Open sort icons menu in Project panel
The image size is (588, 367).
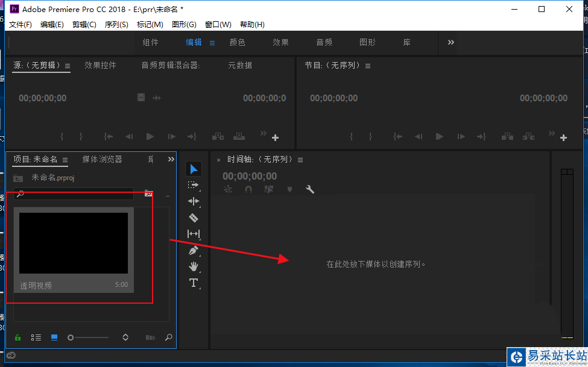[125, 337]
